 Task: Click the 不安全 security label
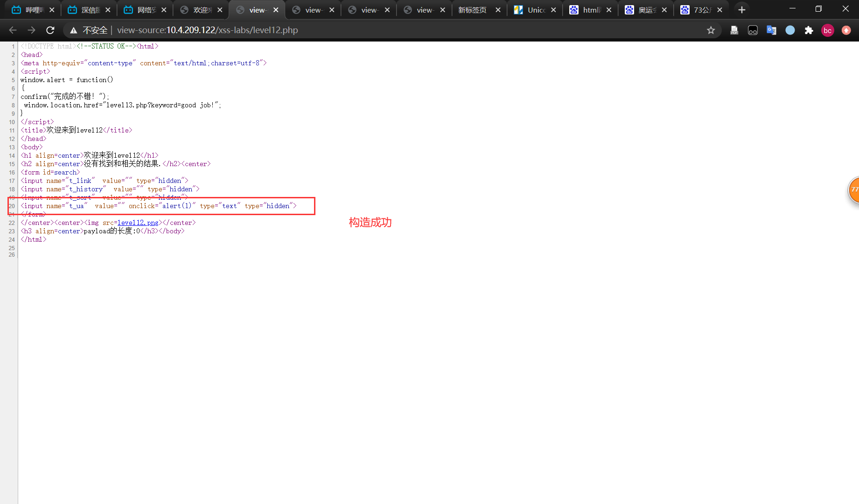pyautogui.click(x=95, y=30)
